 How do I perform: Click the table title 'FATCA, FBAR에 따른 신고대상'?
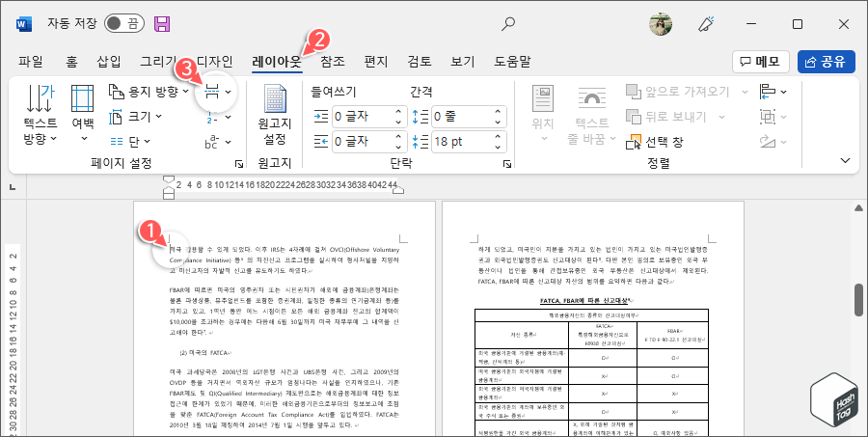click(x=586, y=301)
